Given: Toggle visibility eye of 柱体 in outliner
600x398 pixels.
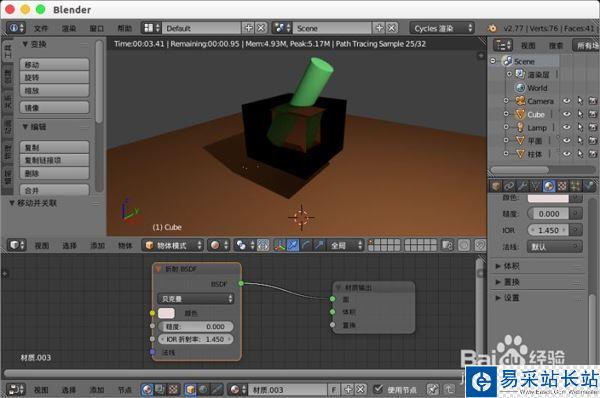Looking at the screenshot, I should pyautogui.click(x=567, y=153).
